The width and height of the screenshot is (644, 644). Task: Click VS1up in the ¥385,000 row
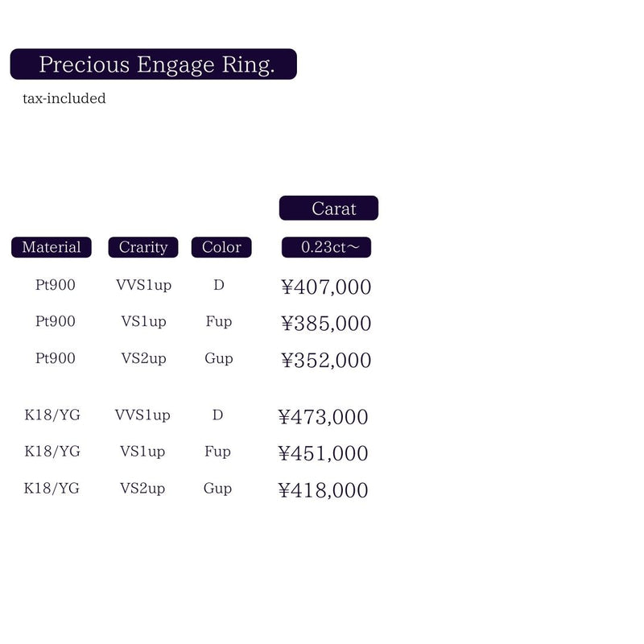[143, 321]
